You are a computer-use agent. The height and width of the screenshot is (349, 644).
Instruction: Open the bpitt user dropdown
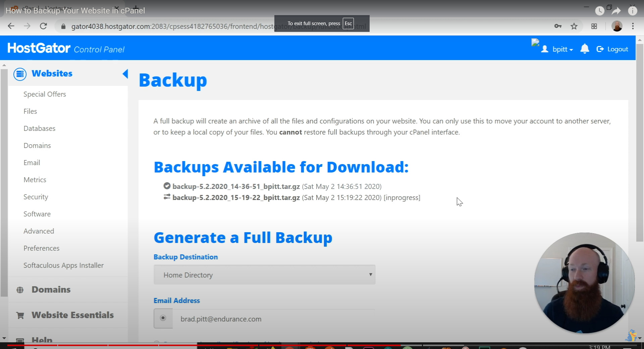557,49
